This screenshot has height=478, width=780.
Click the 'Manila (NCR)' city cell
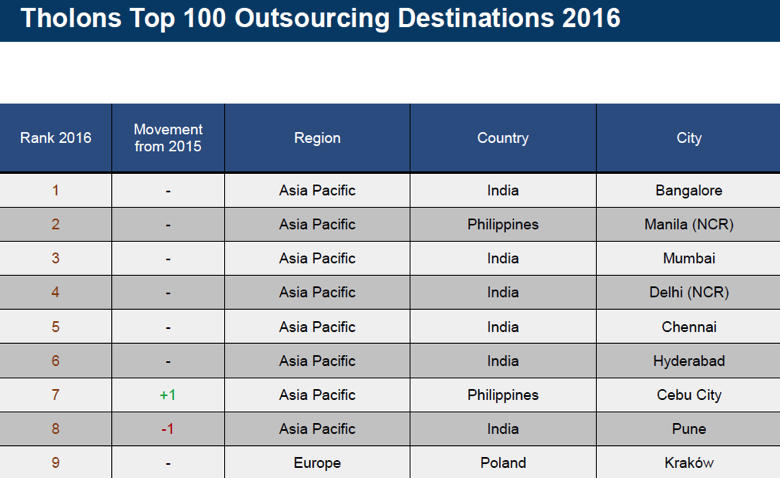pyautogui.click(x=689, y=224)
